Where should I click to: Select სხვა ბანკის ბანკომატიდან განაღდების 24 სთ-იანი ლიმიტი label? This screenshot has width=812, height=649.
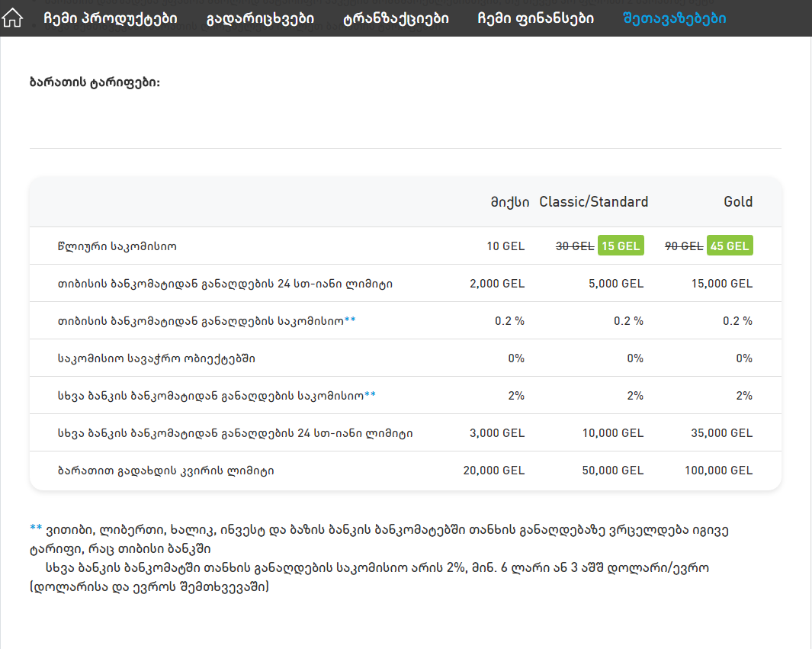pos(235,433)
